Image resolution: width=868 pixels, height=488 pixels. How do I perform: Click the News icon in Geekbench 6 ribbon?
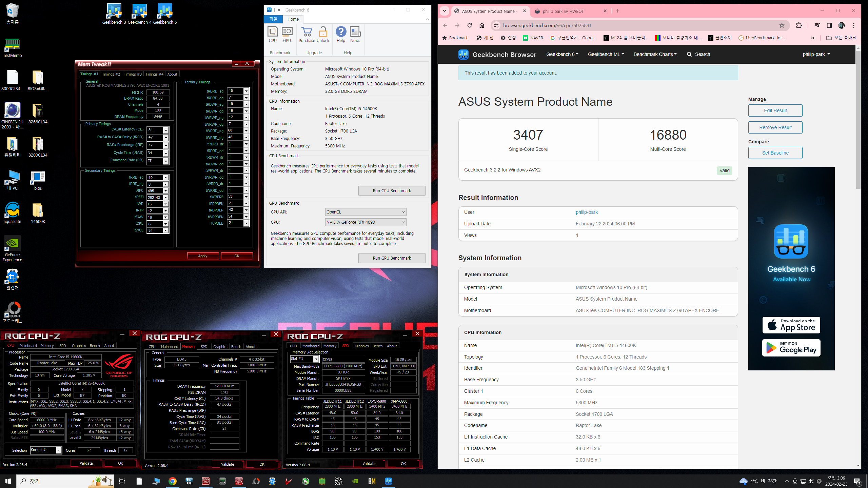tap(355, 34)
